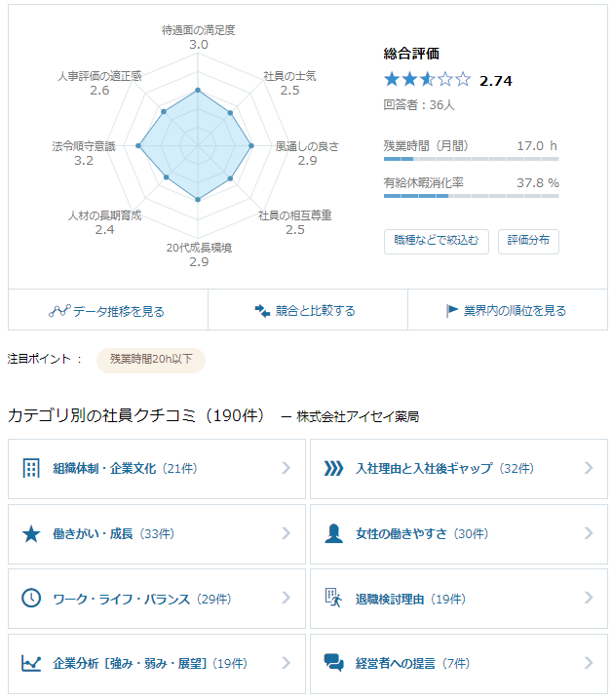Click the 17.0 h overtime value
The image size is (612, 700).
pyautogui.click(x=537, y=146)
